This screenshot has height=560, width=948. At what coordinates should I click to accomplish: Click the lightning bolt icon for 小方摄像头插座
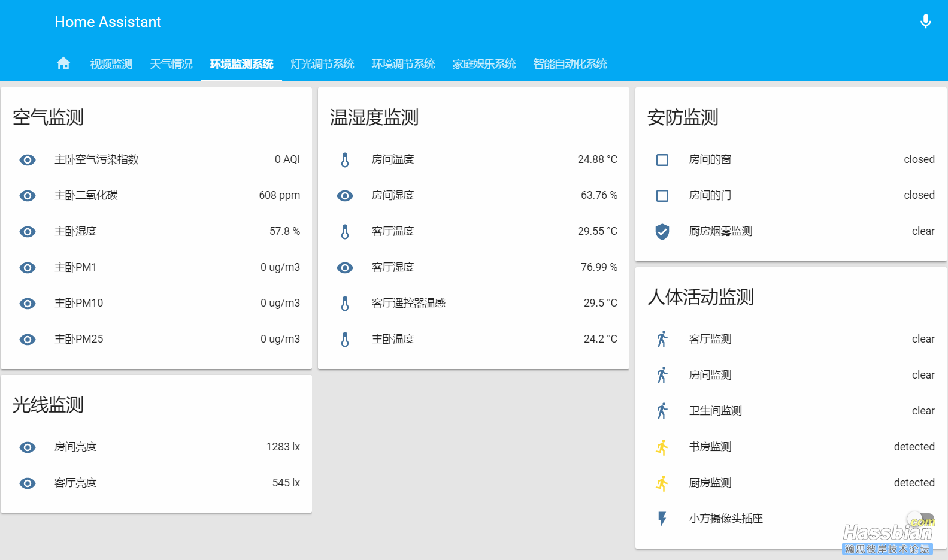[x=662, y=519]
